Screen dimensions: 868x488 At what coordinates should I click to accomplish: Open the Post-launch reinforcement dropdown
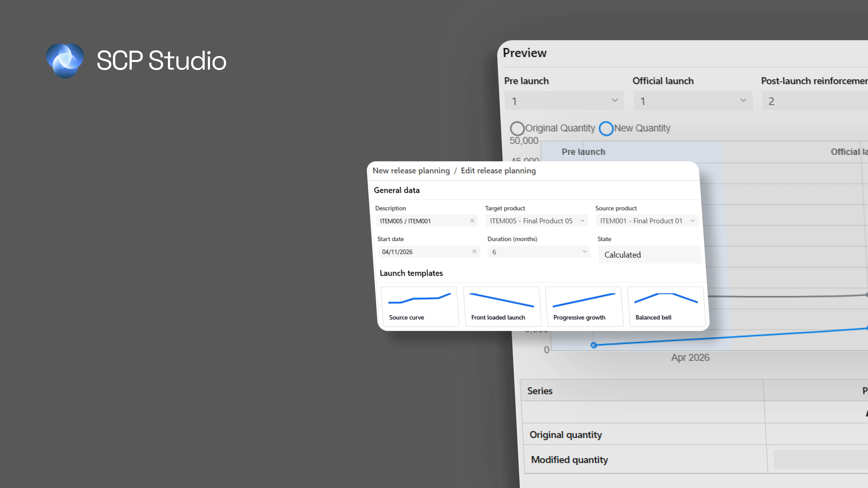tap(815, 101)
